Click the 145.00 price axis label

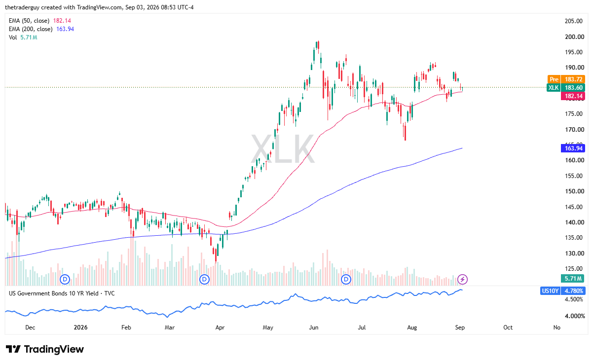click(574, 207)
